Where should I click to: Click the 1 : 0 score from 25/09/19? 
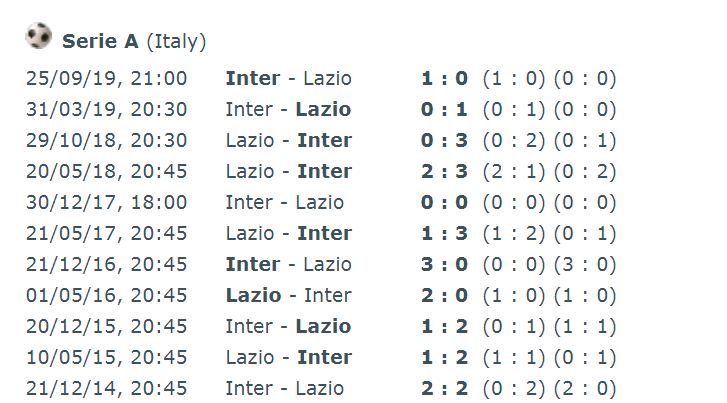click(444, 78)
